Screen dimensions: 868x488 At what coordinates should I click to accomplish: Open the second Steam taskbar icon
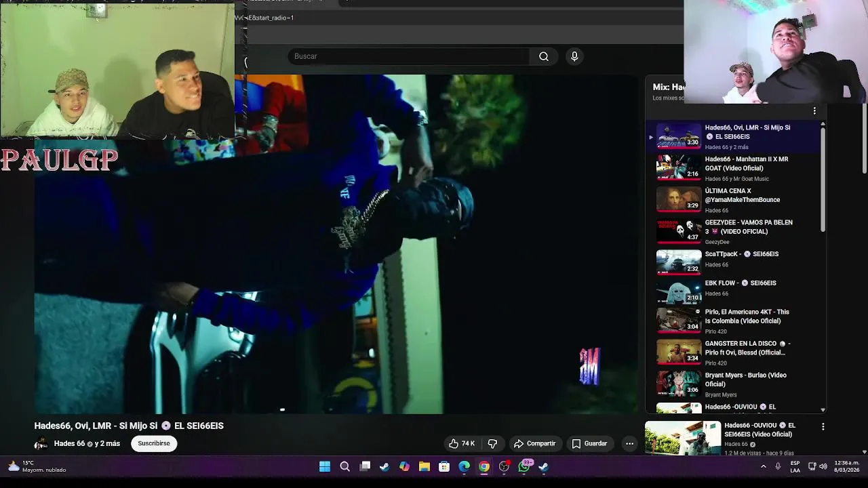[x=544, y=466]
